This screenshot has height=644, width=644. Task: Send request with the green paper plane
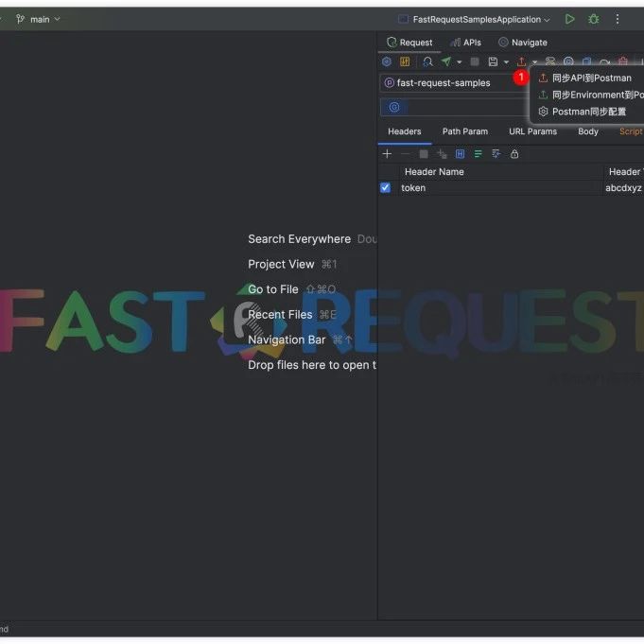click(446, 61)
